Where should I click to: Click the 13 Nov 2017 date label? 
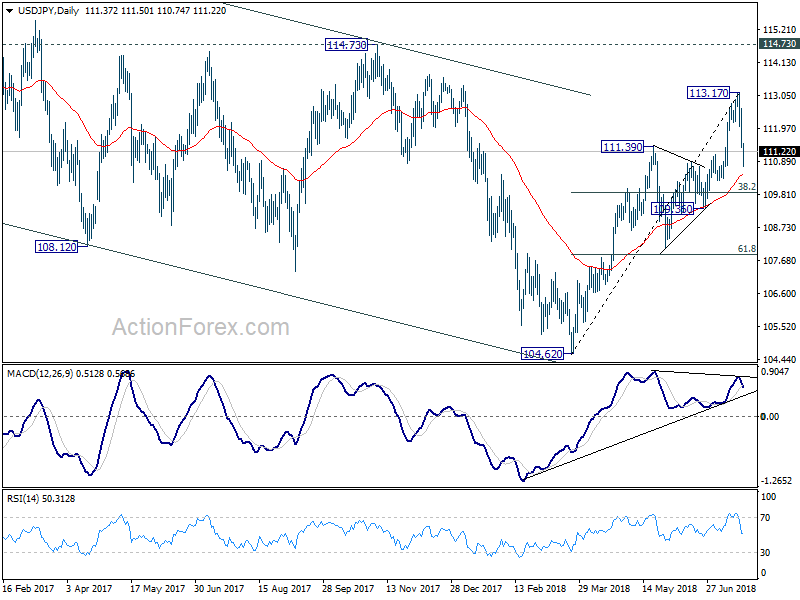pyautogui.click(x=412, y=588)
